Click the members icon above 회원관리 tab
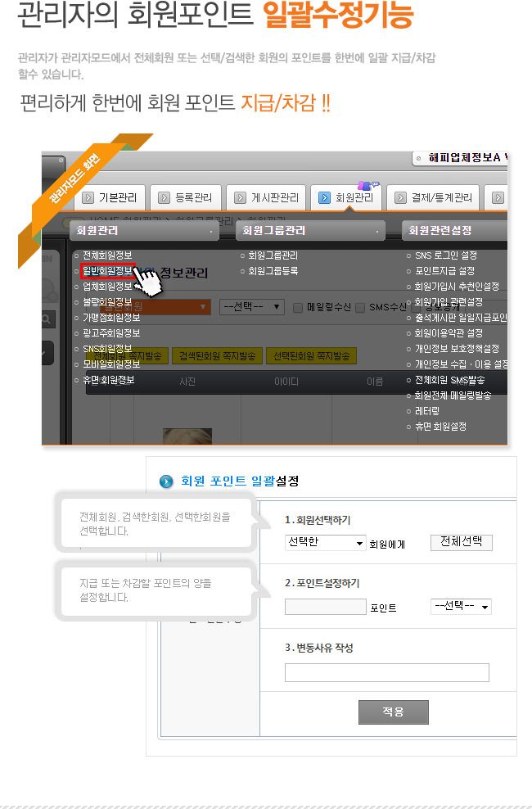The image size is (532, 809). click(368, 185)
